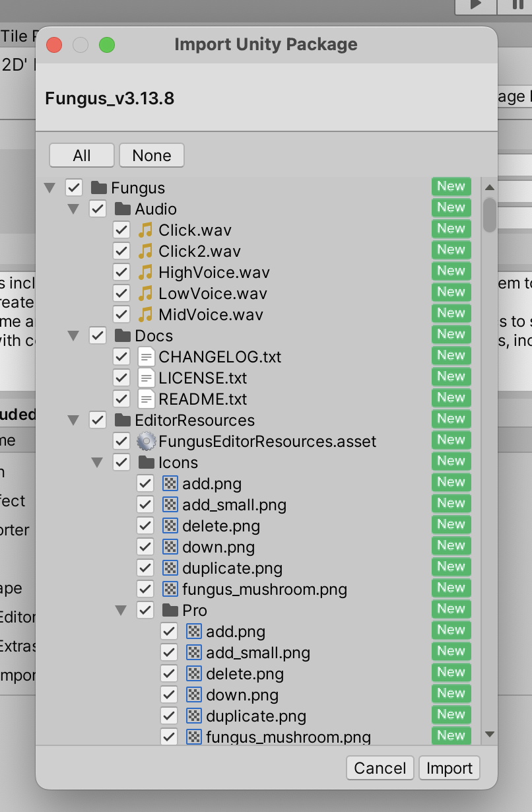This screenshot has height=812, width=532.
Task: Click the Import button
Action: click(449, 768)
